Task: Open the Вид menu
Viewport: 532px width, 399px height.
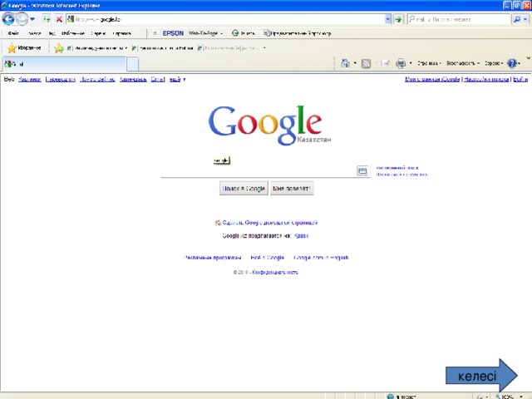Action: tap(52, 33)
